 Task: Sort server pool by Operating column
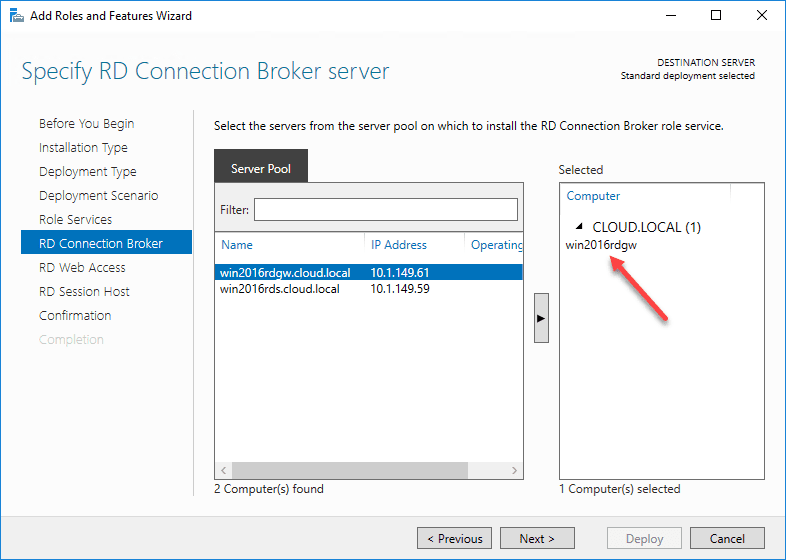496,245
